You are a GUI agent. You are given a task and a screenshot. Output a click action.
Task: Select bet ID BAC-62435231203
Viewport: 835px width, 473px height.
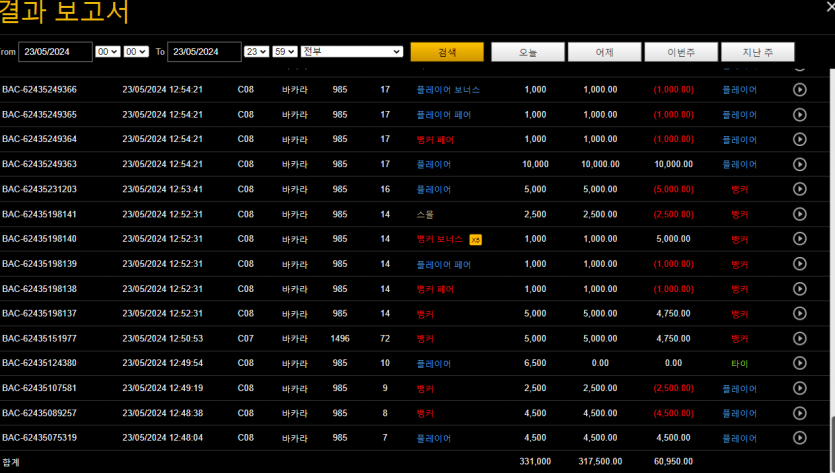point(39,189)
